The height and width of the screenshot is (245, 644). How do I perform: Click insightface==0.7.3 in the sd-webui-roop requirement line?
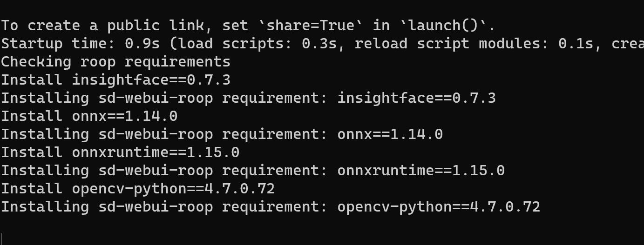tap(417, 98)
